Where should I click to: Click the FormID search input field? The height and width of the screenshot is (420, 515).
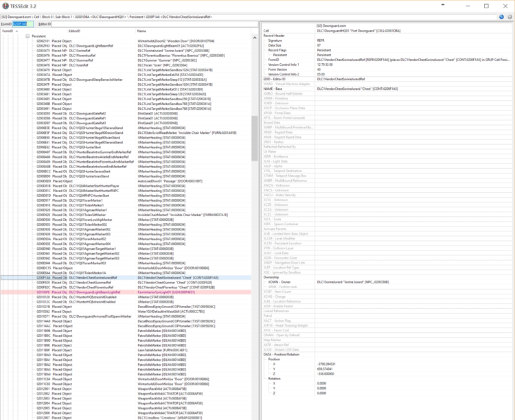[23, 24]
